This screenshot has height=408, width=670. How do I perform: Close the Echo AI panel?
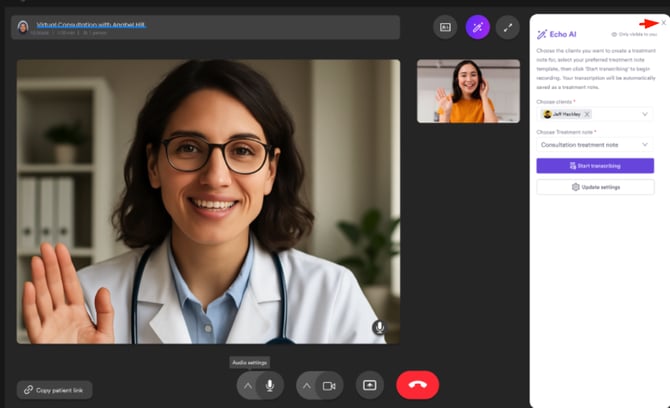(662, 23)
